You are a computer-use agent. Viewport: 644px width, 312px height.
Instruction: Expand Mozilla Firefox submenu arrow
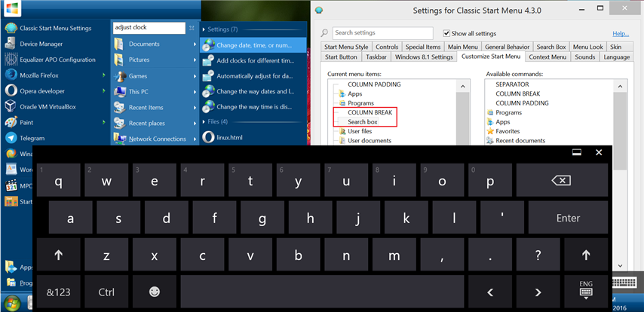point(105,75)
